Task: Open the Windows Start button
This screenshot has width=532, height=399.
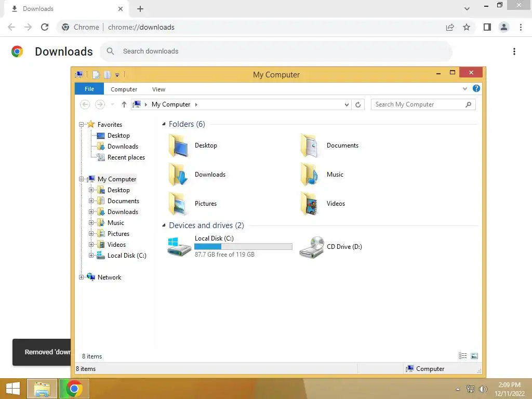Action: [13, 389]
